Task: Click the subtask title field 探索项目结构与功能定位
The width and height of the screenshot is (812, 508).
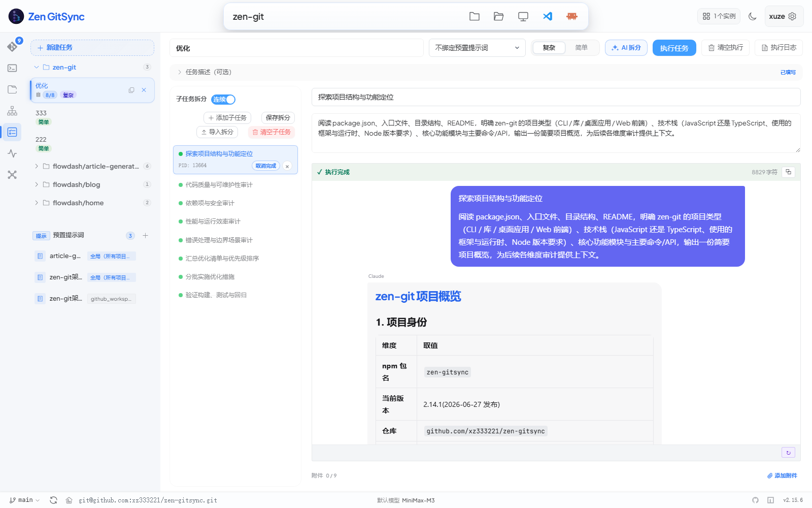Action: tap(556, 97)
